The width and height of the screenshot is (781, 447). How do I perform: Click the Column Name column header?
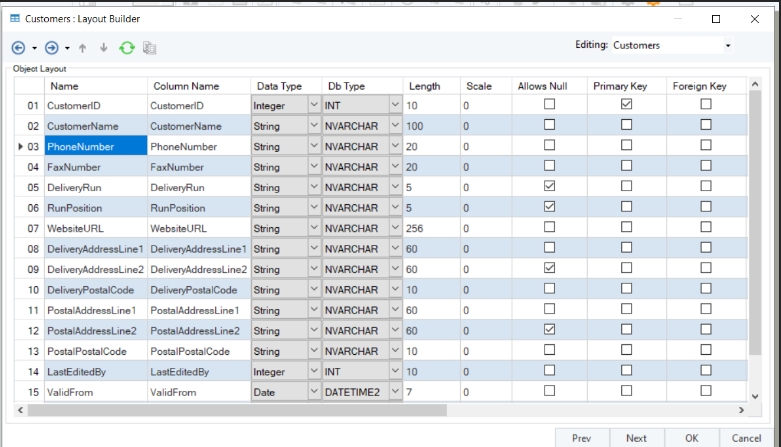pos(186,86)
